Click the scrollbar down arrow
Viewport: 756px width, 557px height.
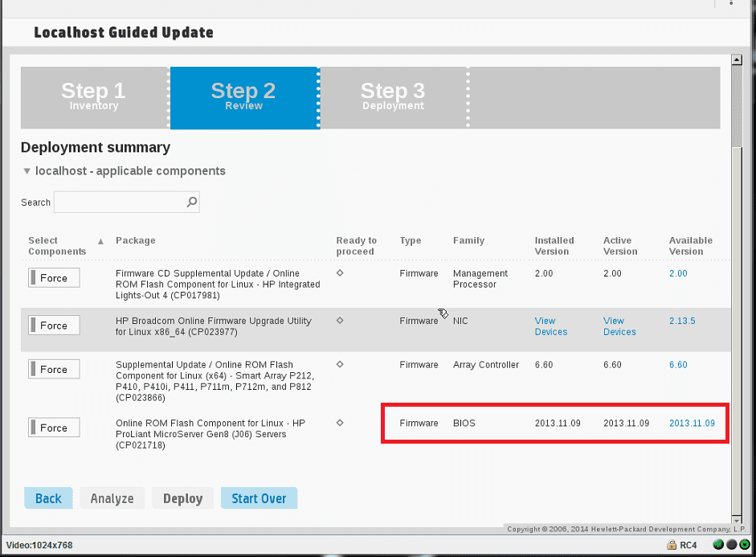(x=736, y=520)
